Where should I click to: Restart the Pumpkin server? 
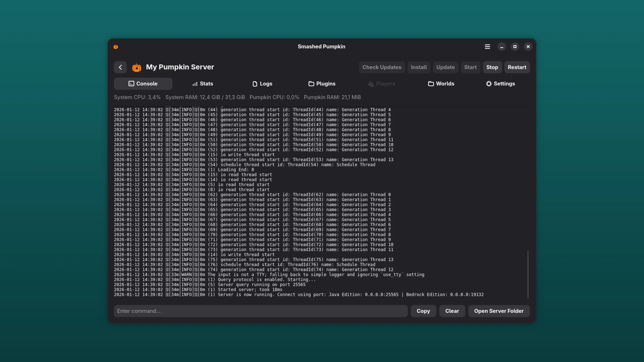pyautogui.click(x=517, y=67)
